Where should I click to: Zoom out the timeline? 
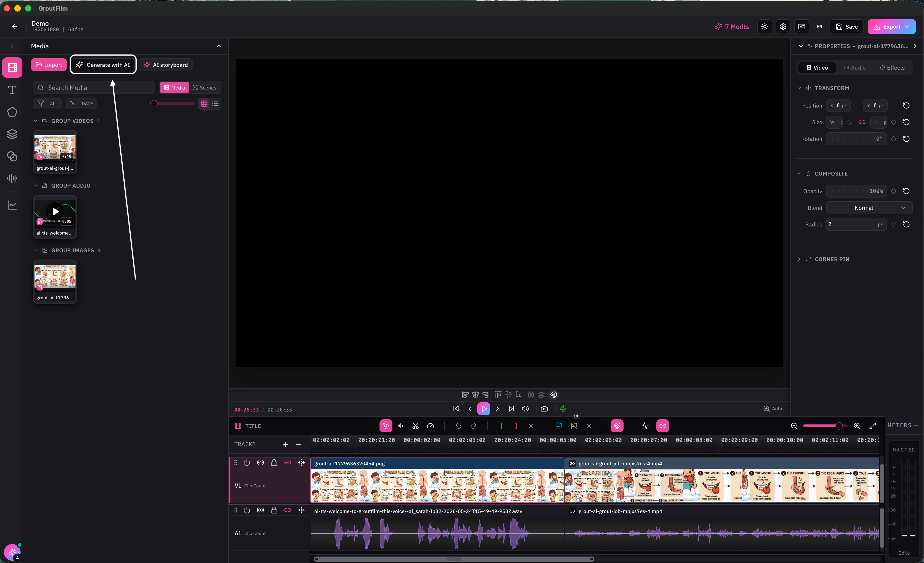click(794, 426)
